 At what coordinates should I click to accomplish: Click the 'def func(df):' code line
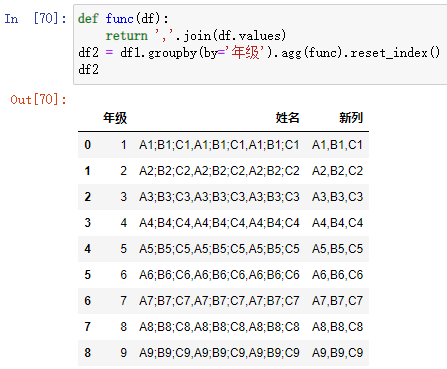click(123, 18)
